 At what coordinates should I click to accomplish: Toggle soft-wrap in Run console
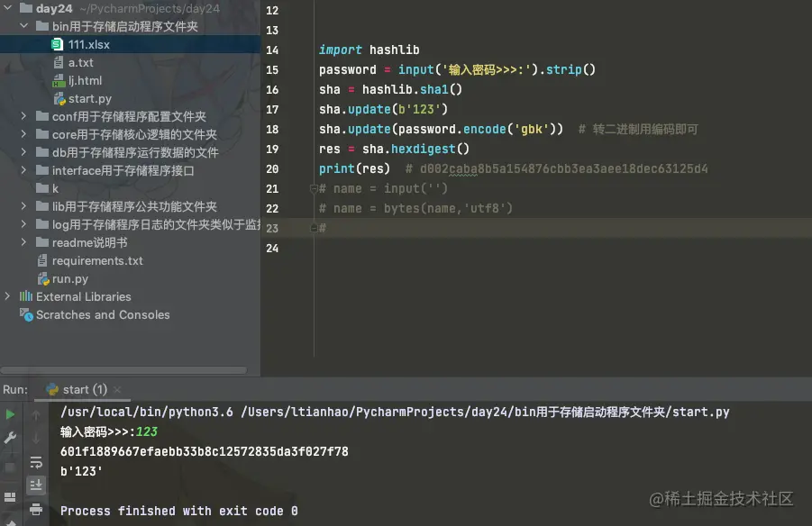pos(36,462)
